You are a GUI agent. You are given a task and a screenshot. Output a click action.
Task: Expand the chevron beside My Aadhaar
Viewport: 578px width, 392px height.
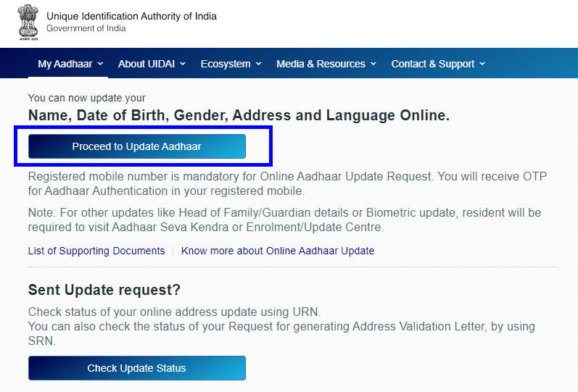pyautogui.click(x=100, y=64)
